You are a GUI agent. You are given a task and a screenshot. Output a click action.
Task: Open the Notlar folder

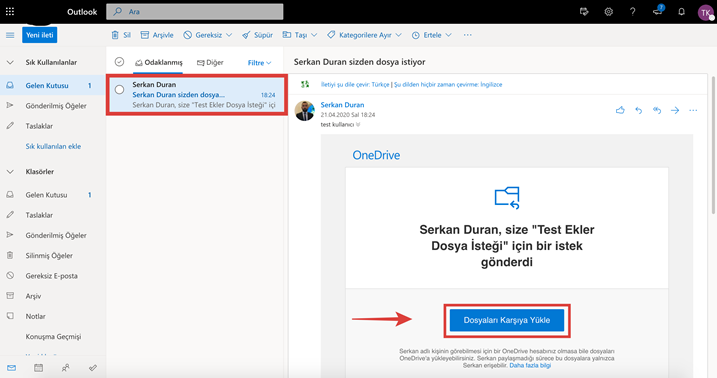point(53,316)
